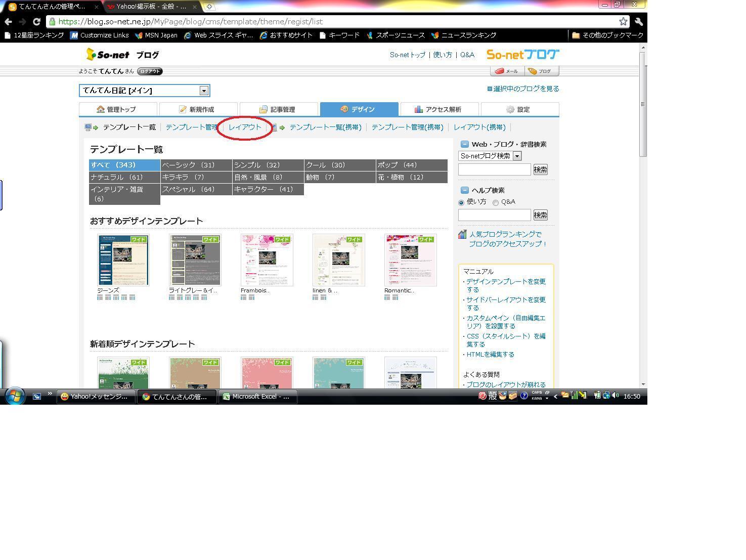Select the ジーンズ template thumbnail

pos(123,260)
